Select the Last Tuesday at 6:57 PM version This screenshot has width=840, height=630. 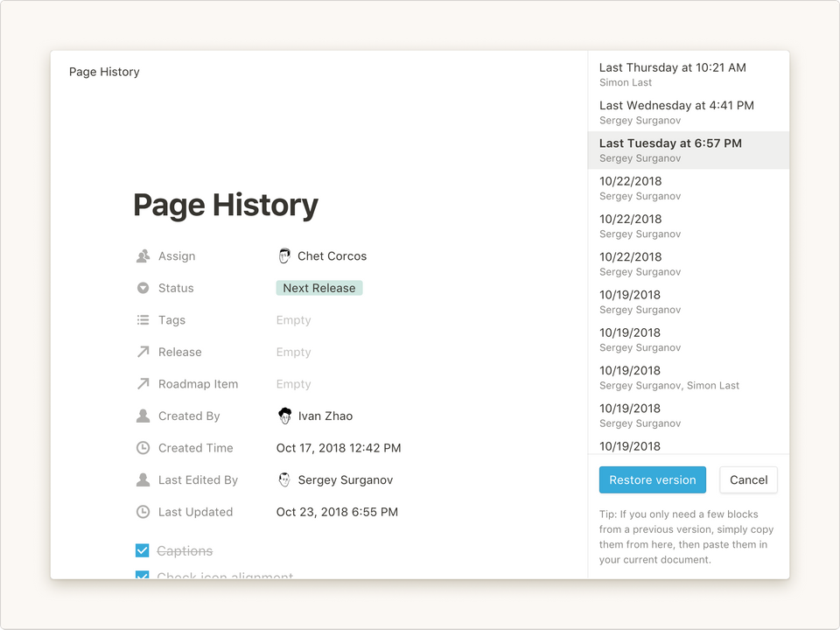(688, 150)
